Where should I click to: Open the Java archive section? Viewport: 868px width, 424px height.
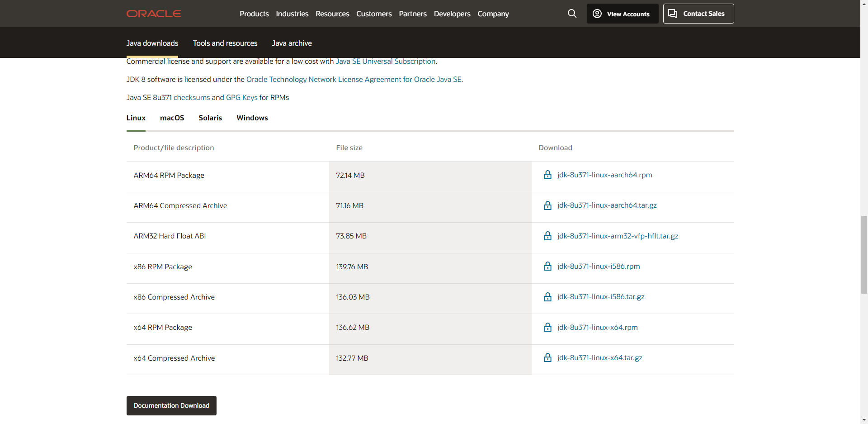[x=292, y=43]
